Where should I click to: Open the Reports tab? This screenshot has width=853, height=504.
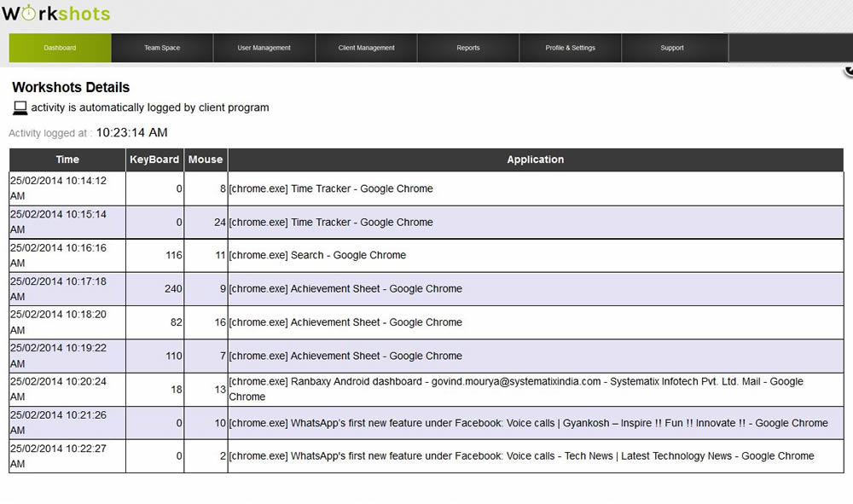pos(468,48)
